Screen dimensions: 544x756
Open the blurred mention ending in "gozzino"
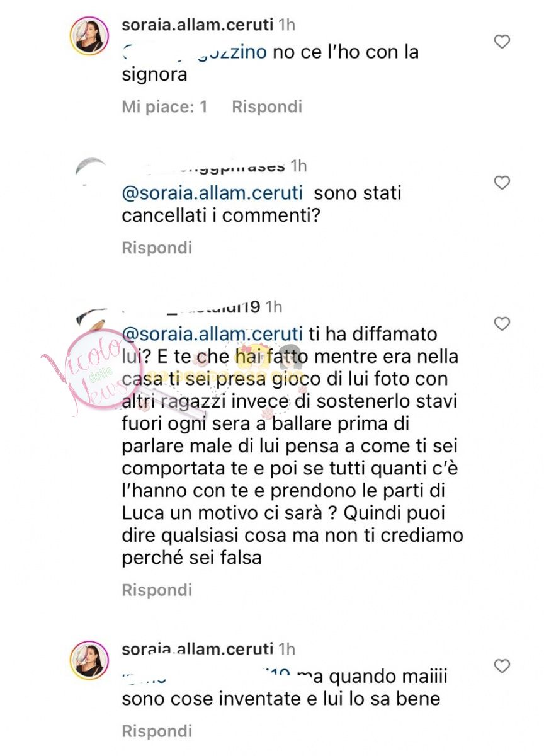195,52
